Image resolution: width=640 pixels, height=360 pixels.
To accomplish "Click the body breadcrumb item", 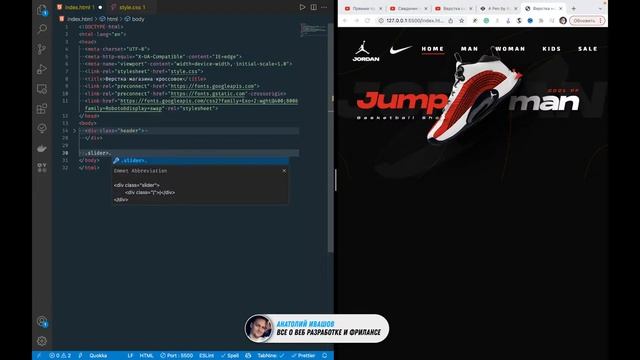I will point(135,19).
